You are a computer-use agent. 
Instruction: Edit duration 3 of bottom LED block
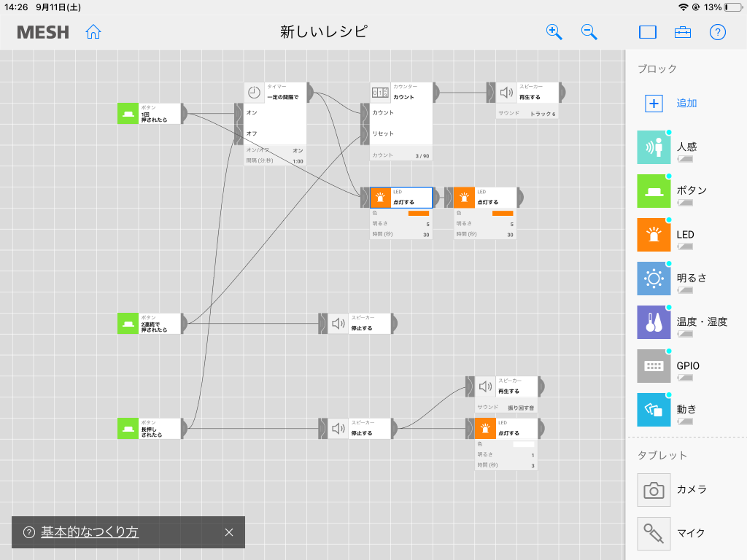[533, 466]
